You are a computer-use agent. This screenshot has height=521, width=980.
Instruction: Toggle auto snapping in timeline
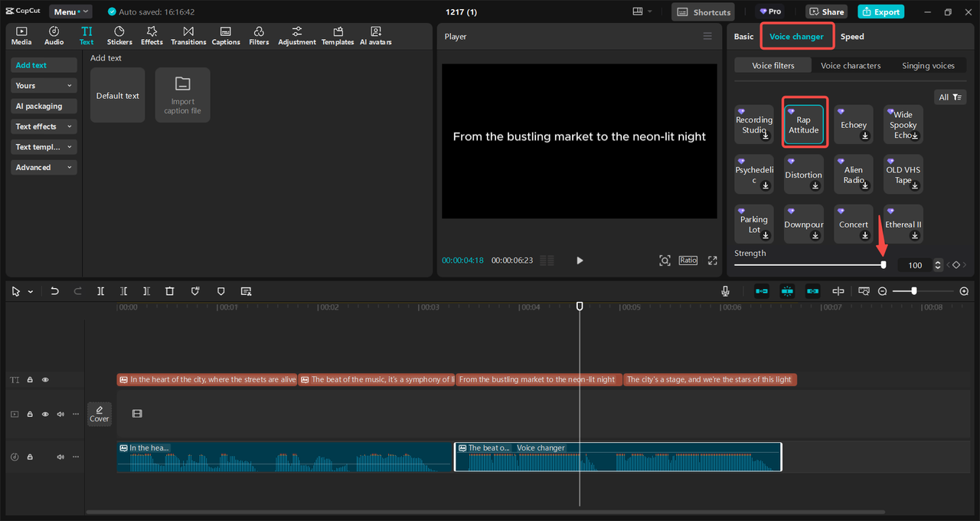(x=787, y=291)
